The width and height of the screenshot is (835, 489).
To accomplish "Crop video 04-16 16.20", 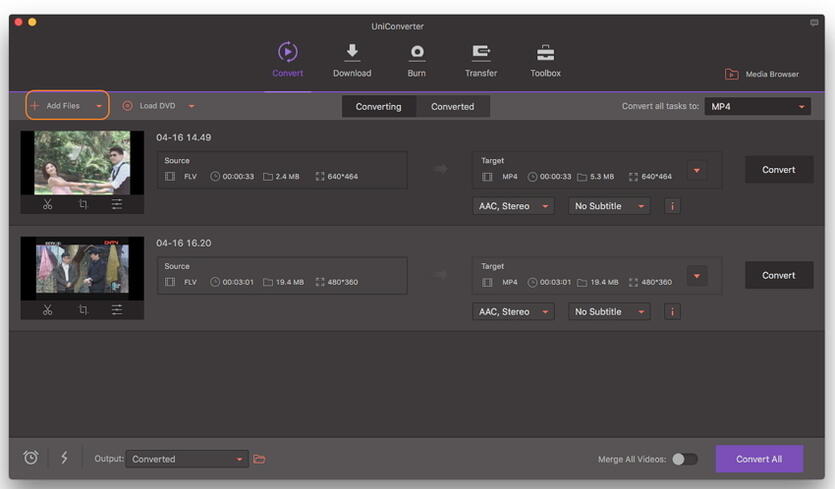I will click(x=83, y=309).
